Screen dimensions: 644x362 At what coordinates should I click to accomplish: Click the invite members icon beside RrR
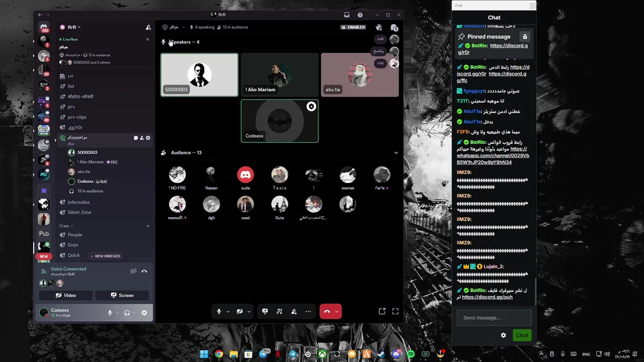[148, 27]
